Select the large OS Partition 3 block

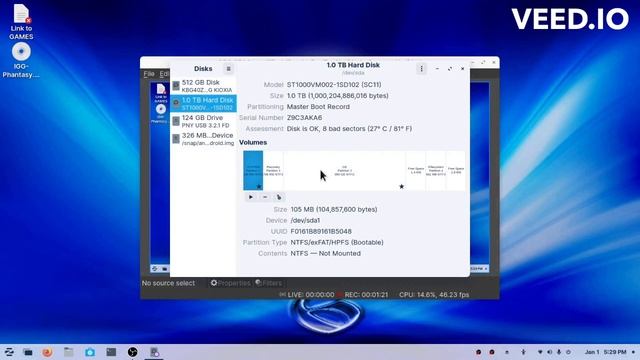[344, 171]
